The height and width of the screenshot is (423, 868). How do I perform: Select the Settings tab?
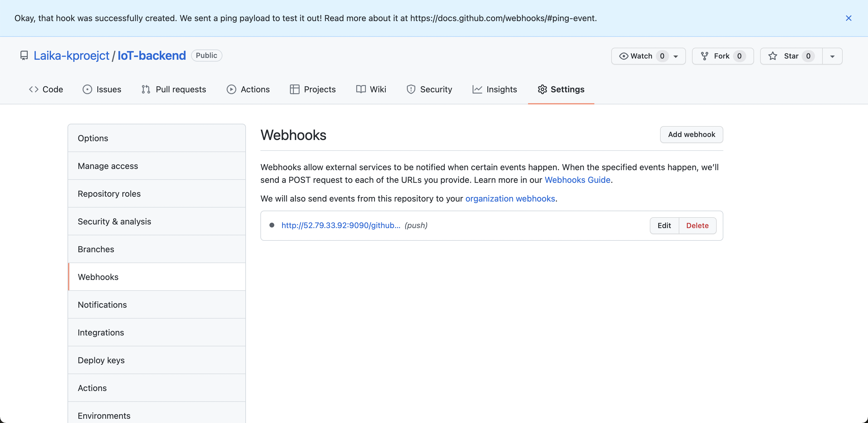click(561, 89)
